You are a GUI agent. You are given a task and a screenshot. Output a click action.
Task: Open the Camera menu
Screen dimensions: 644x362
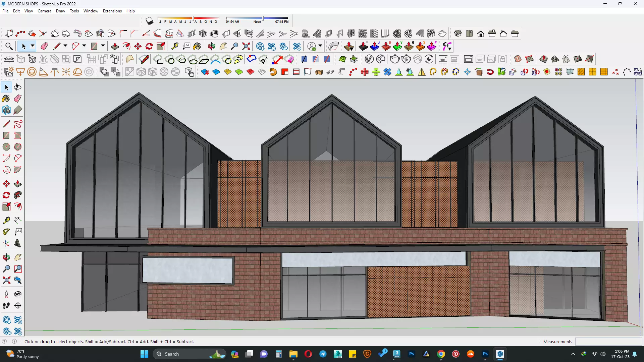pos(44,11)
